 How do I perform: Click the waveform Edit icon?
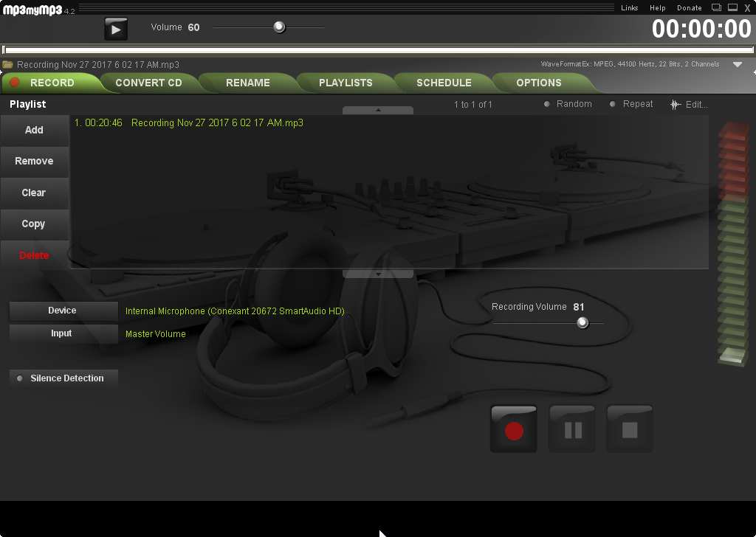pyautogui.click(x=676, y=105)
